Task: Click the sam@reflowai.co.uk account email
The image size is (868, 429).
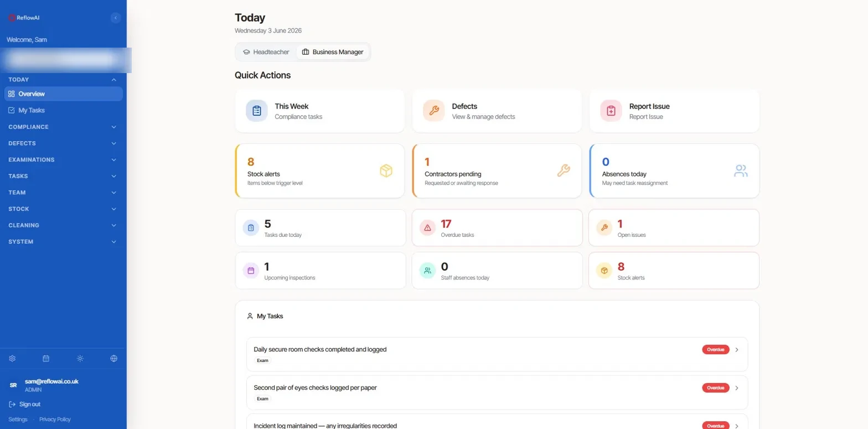Action: [x=51, y=381]
